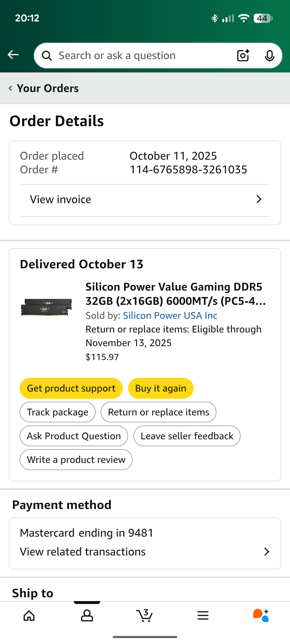Tap the back arrow icon

coord(13,55)
